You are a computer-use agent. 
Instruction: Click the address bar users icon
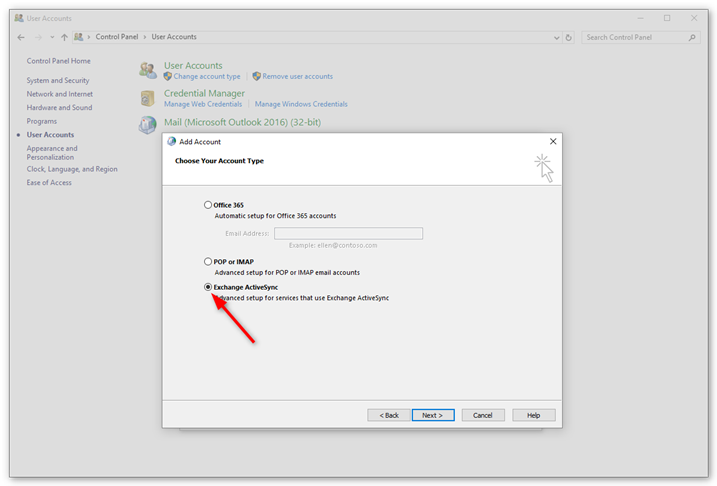[x=79, y=37]
